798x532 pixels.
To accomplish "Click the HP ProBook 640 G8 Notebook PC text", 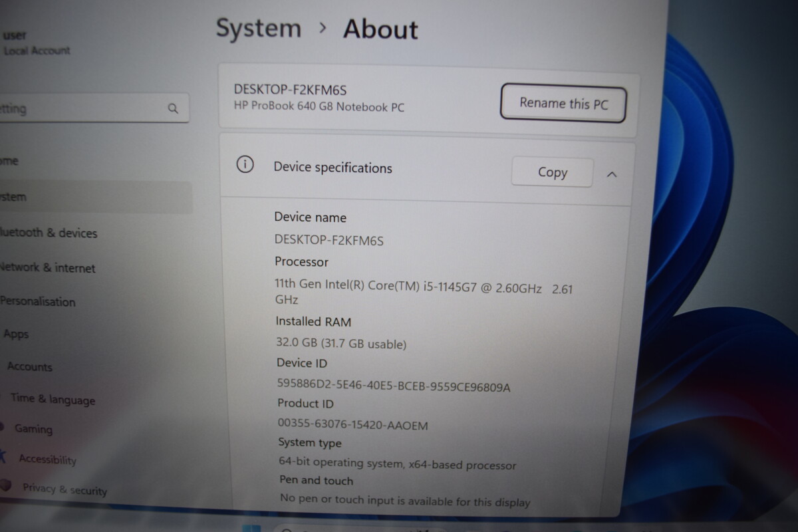I will [x=319, y=106].
